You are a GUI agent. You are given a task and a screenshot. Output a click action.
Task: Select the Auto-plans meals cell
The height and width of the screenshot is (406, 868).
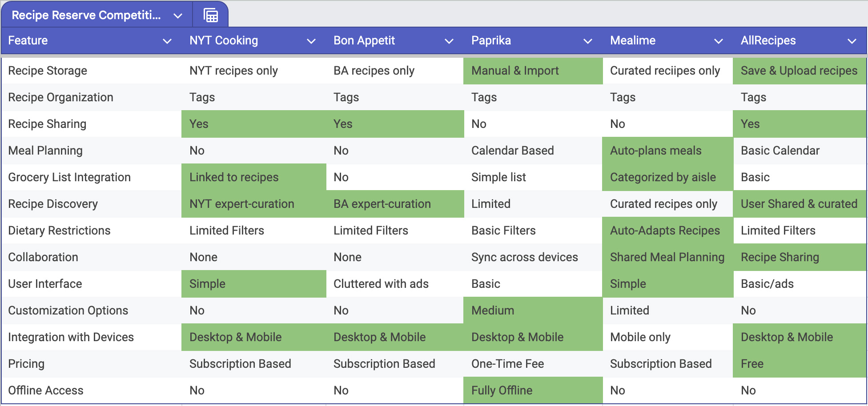pos(667,151)
